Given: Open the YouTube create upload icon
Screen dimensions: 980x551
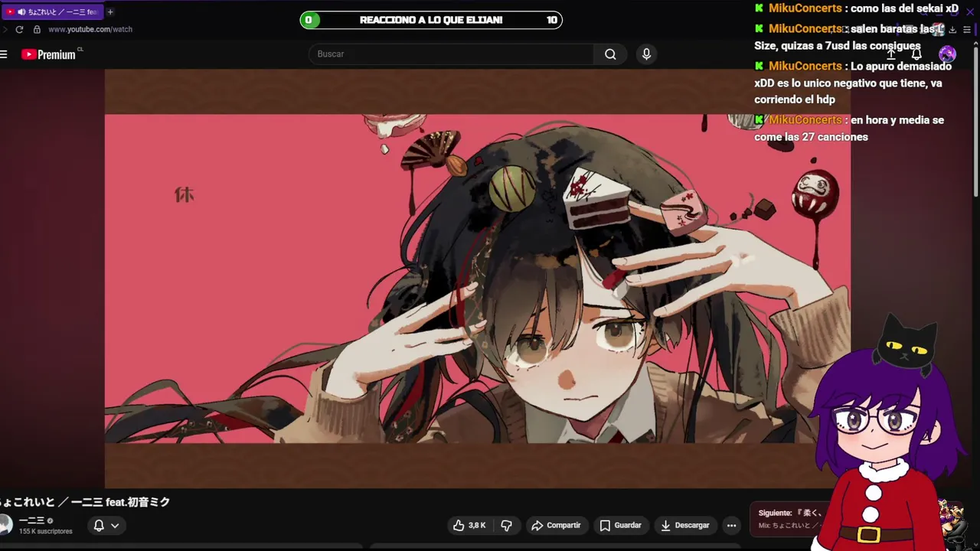Looking at the screenshot, I should point(891,54).
